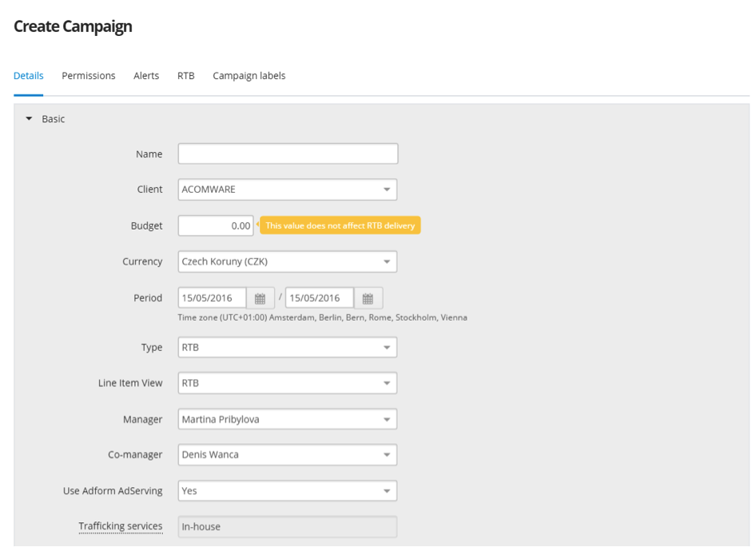Collapse the Basic section triangle
Image resolution: width=756 pixels, height=547 pixels.
(29, 118)
